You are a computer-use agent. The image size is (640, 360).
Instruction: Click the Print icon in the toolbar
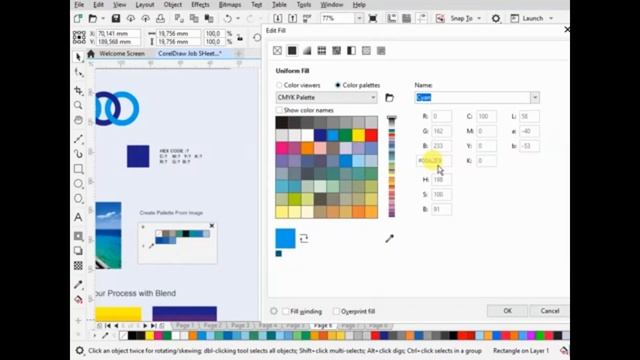pyautogui.click(x=160, y=18)
